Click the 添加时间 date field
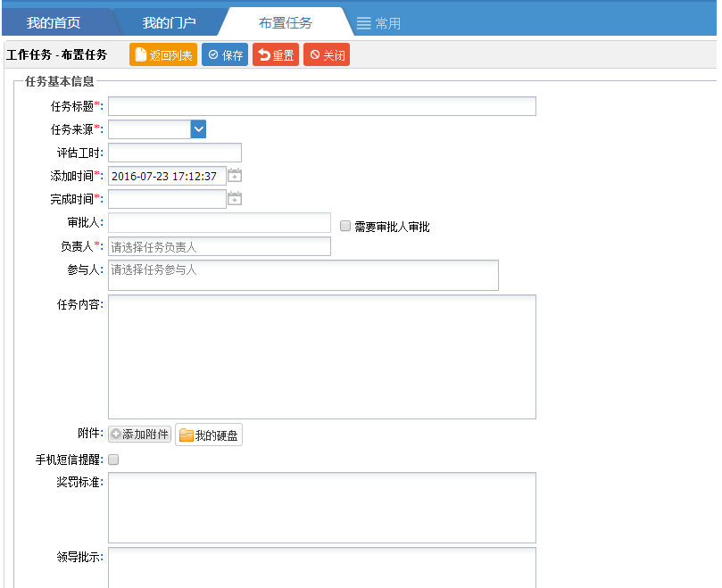Image resolution: width=722 pixels, height=588 pixels. pos(167,176)
